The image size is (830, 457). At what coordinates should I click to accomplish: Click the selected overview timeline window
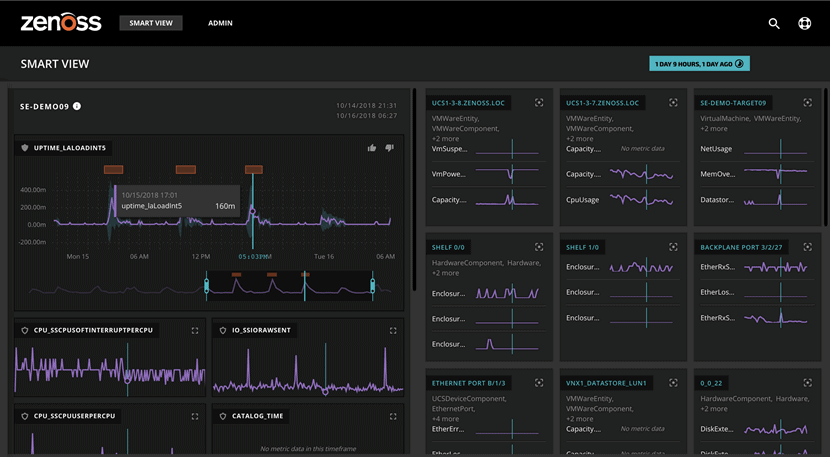point(290,286)
